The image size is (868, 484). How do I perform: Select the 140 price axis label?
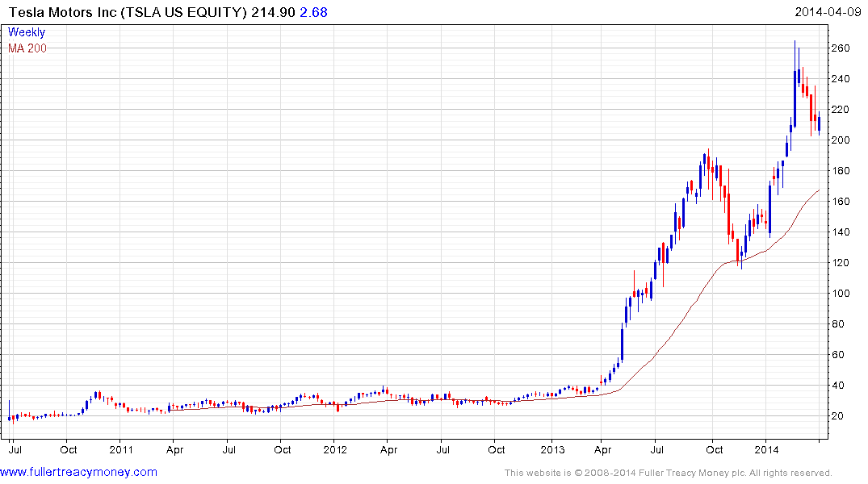pos(841,232)
